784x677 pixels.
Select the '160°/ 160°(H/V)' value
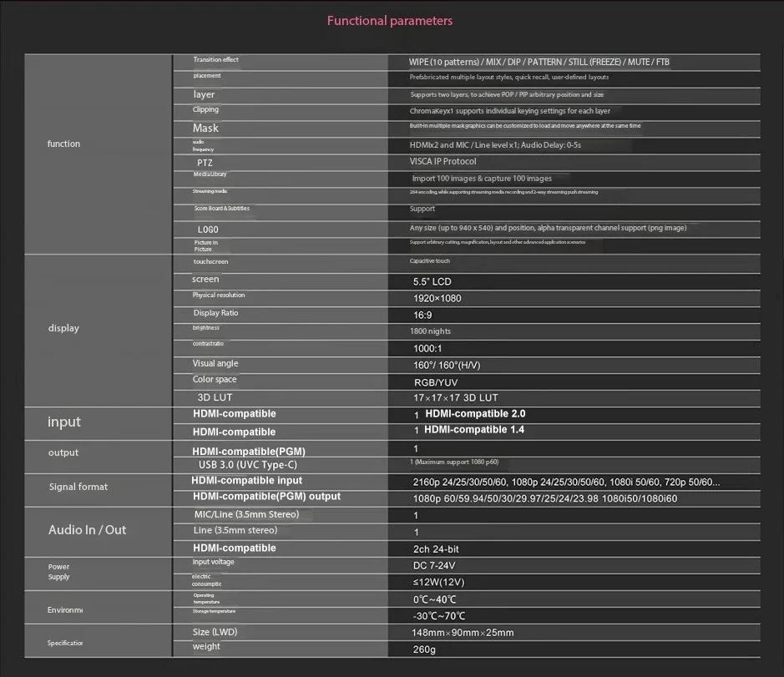[x=447, y=366]
